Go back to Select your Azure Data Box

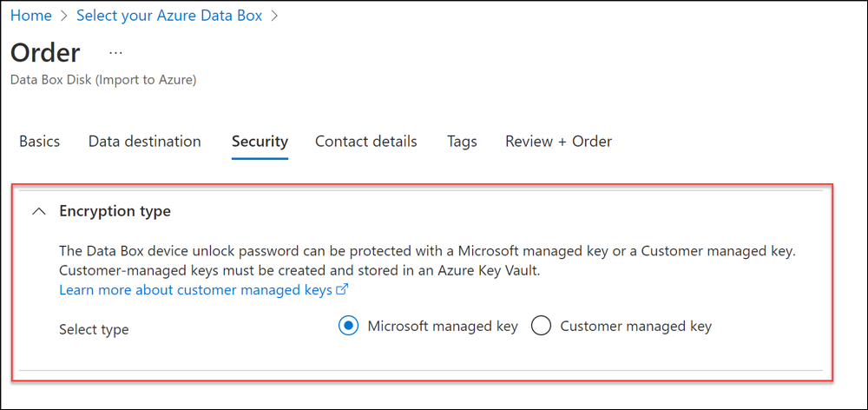169,17
